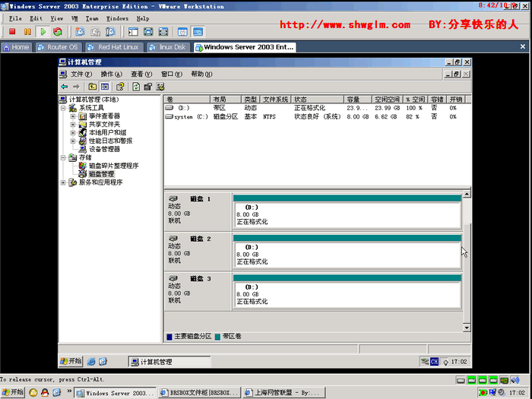The width and height of the screenshot is (532, 399).
Task: Click the VMware sound device status icon
Action: click(515, 380)
